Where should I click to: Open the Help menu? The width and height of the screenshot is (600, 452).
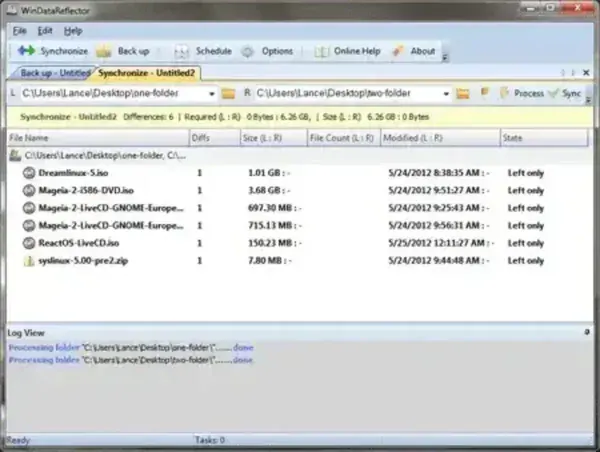(x=73, y=31)
